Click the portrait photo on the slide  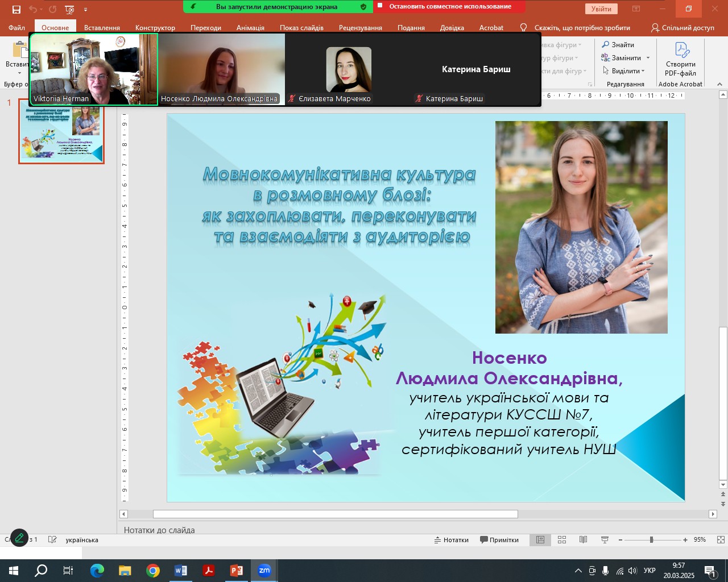(x=581, y=227)
